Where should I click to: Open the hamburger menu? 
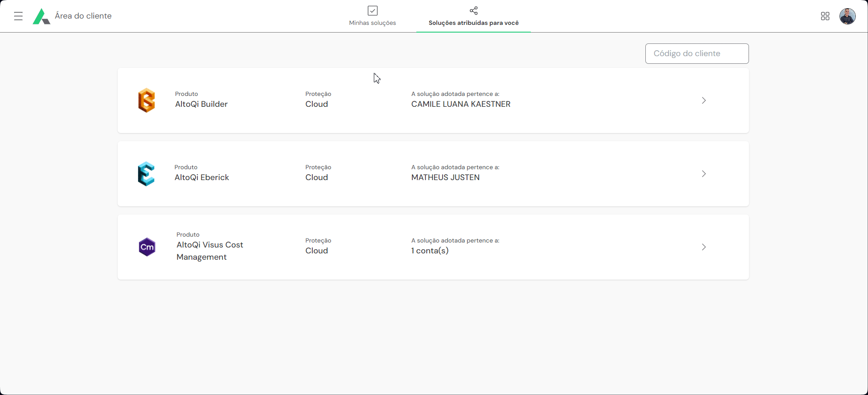(x=18, y=16)
